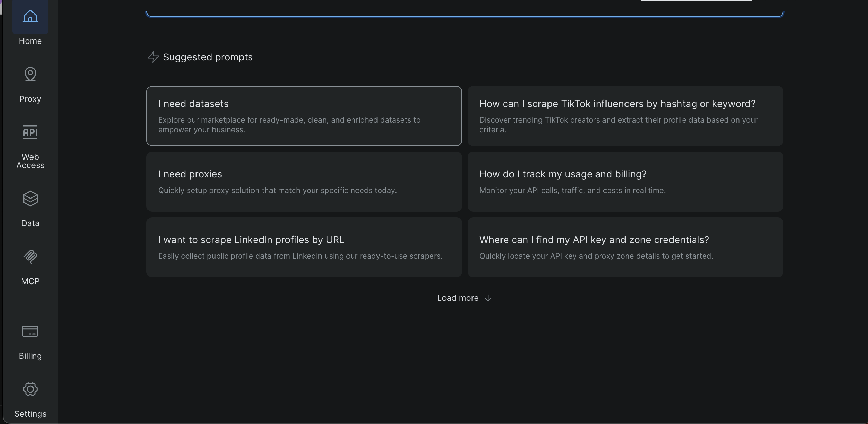Click the lightning bolt beside Suggested prompts
The height and width of the screenshot is (424, 868).
point(153,57)
